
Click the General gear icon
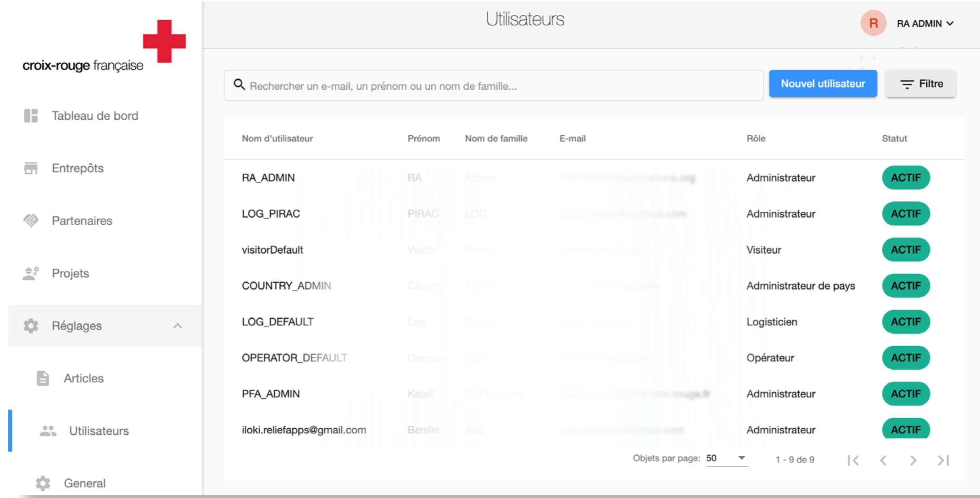(x=43, y=483)
